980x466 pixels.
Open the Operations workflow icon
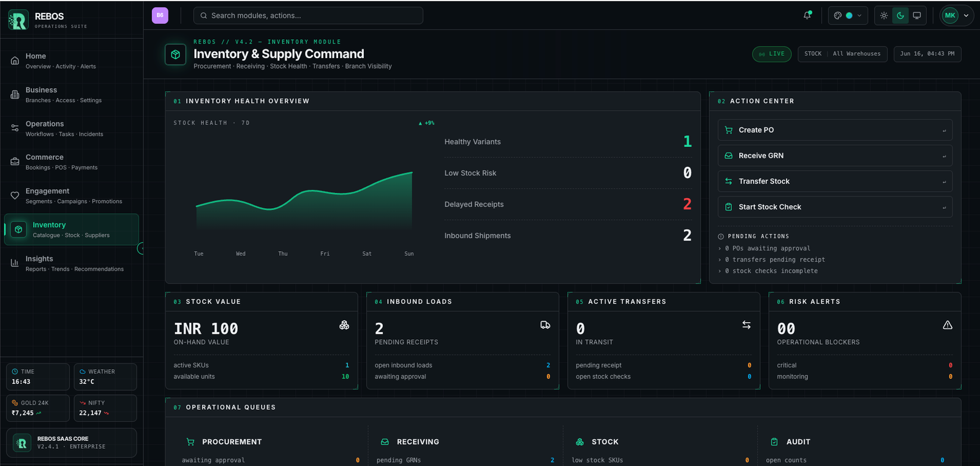(15, 128)
